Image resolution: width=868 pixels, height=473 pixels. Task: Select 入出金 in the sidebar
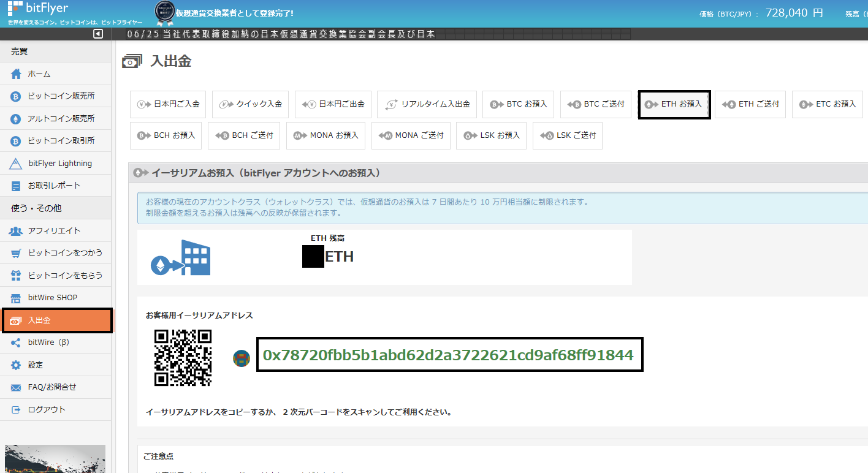[57, 320]
